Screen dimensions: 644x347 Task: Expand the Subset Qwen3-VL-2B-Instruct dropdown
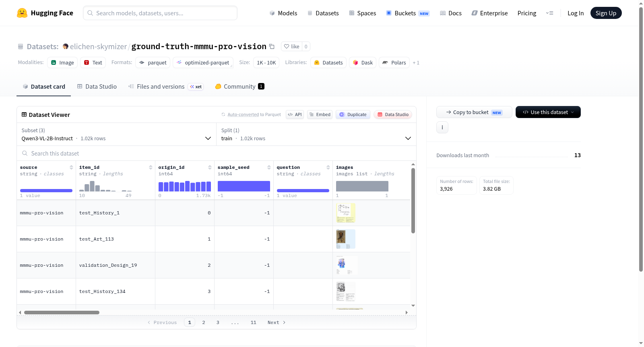pos(116,134)
